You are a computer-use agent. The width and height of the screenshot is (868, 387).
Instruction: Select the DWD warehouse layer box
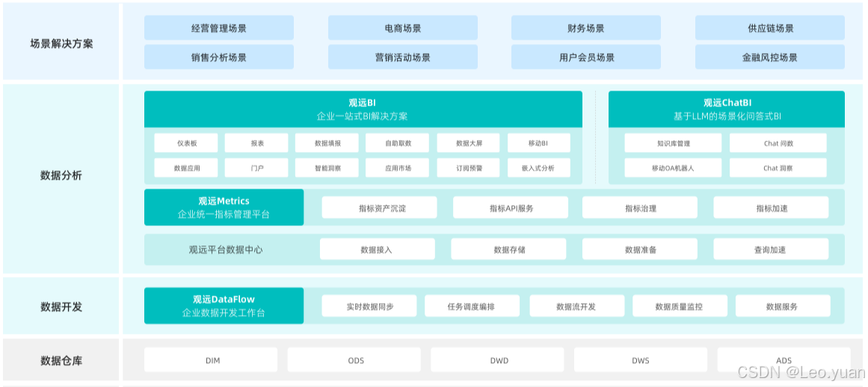(498, 360)
